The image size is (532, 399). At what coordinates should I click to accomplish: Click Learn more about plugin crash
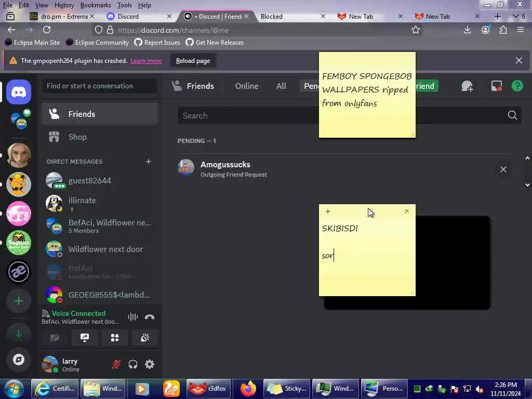[x=146, y=61]
